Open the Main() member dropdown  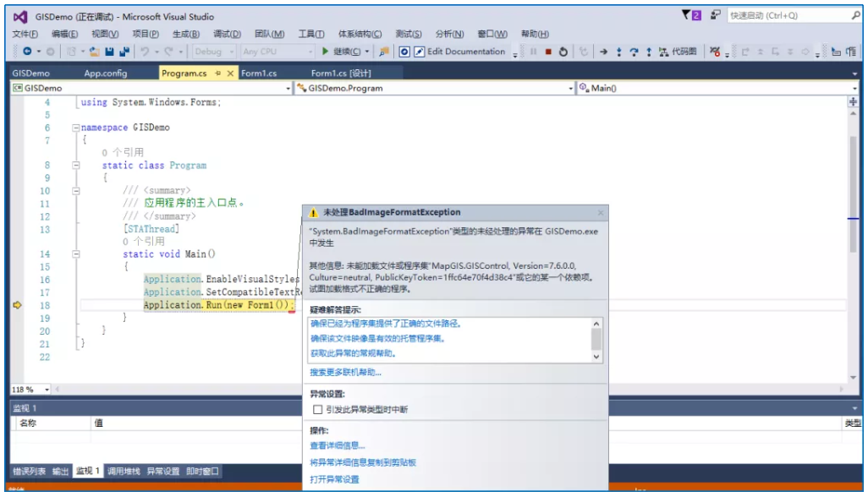pyautogui.click(x=717, y=88)
